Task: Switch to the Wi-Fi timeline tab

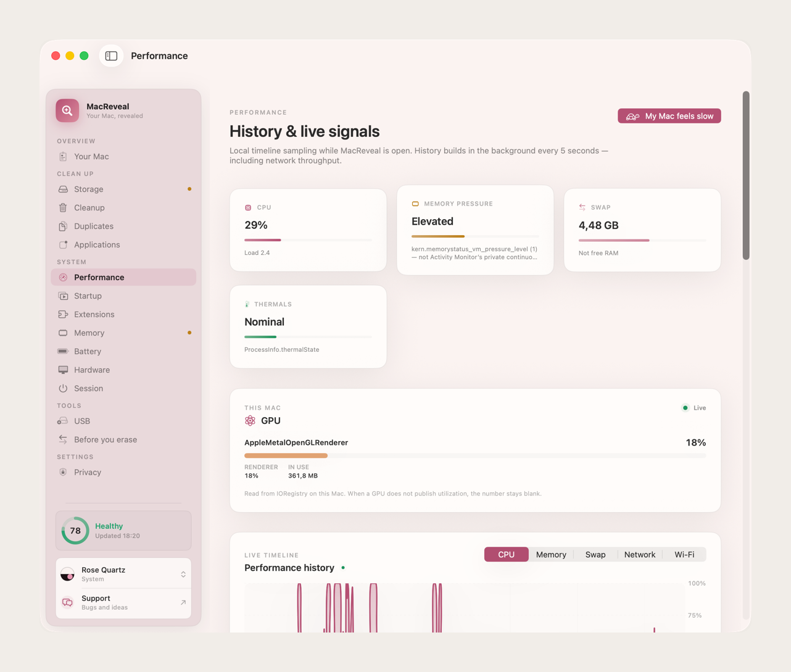Action: pos(684,555)
